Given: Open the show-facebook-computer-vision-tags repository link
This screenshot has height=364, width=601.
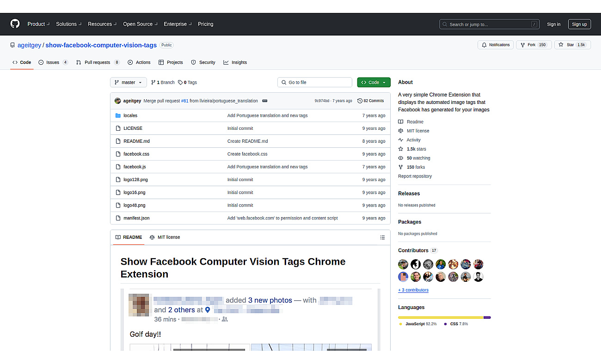Looking at the screenshot, I should coord(101,45).
